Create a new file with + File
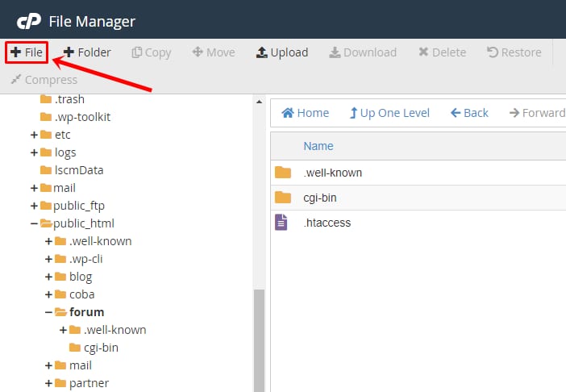566x392 pixels. tap(27, 52)
